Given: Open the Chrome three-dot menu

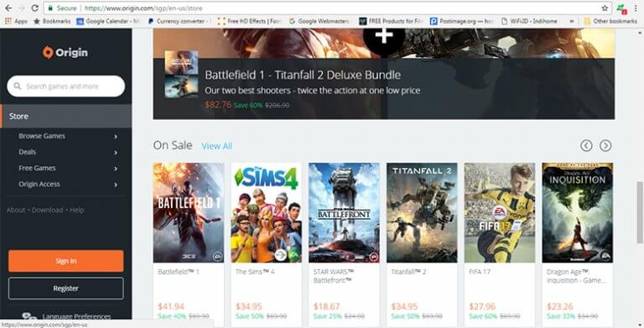Looking at the screenshot, I should click(636, 8).
